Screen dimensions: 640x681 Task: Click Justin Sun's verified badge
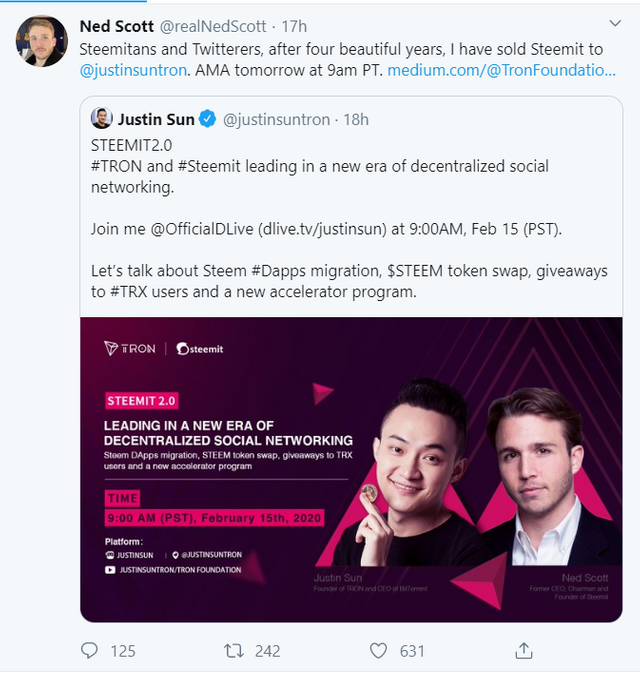[208, 120]
